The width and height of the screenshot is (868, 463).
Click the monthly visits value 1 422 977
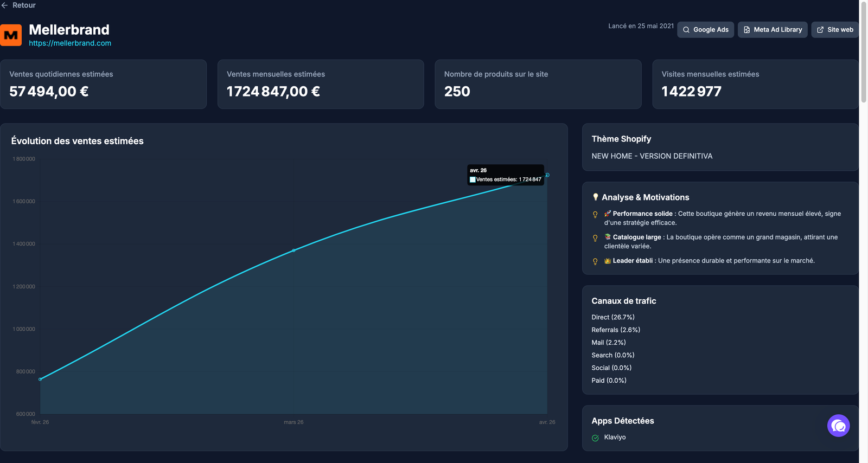(692, 92)
